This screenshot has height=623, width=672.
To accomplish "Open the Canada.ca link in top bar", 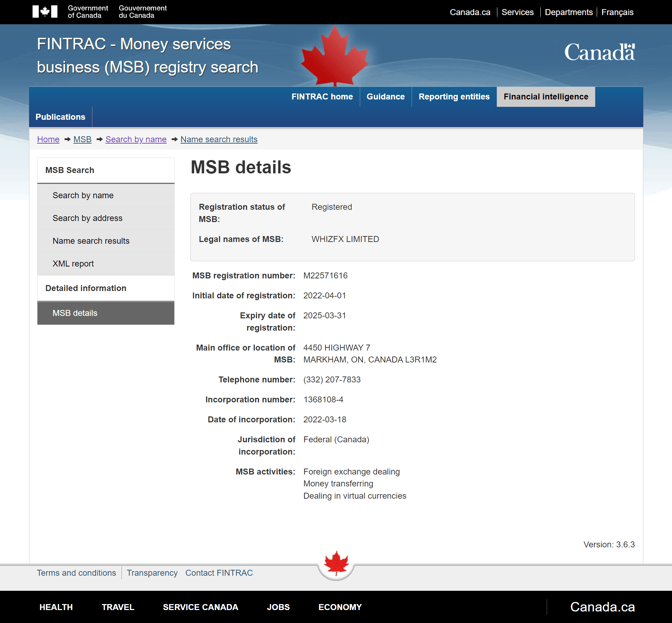I will [x=470, y=12].
